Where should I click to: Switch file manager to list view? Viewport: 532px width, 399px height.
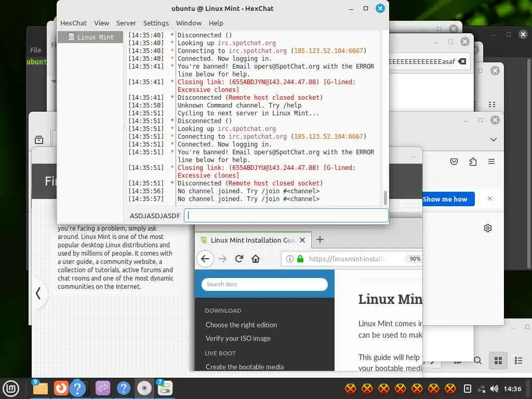click(x=518, y=361)
